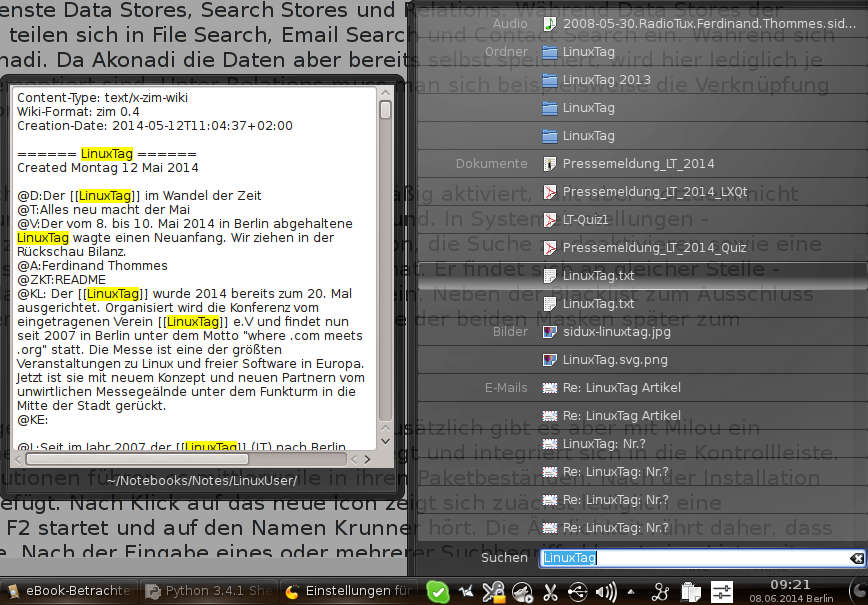Viewport: 868px width, 605px height.
Task: Open the volume speaker tray icon
Action: [x=606, y=592]
